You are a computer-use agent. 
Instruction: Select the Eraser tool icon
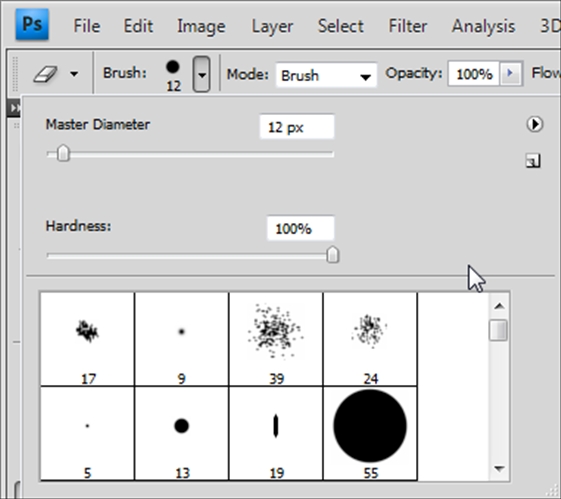45,74
